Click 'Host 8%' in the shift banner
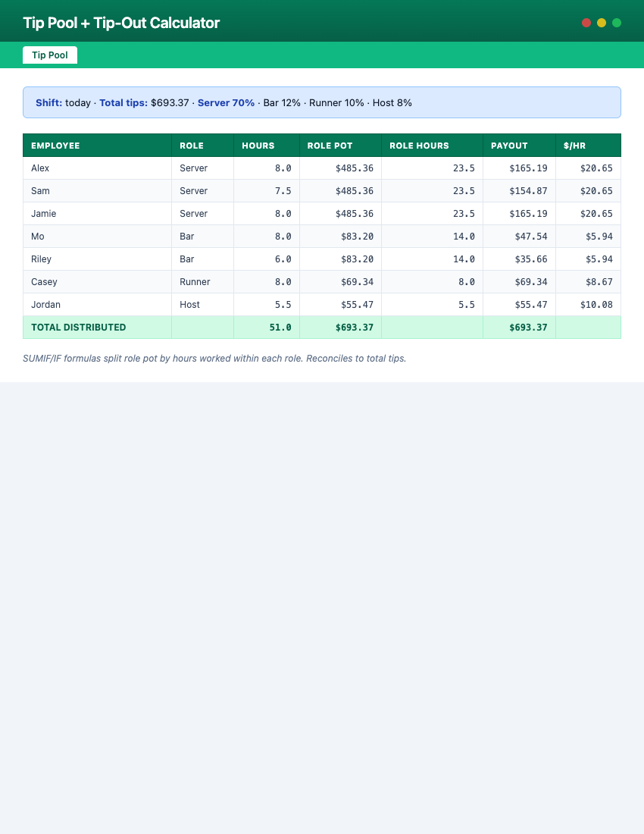Viewport: 644px width, 834px height. pyautogui.click(x=392, y=102)
